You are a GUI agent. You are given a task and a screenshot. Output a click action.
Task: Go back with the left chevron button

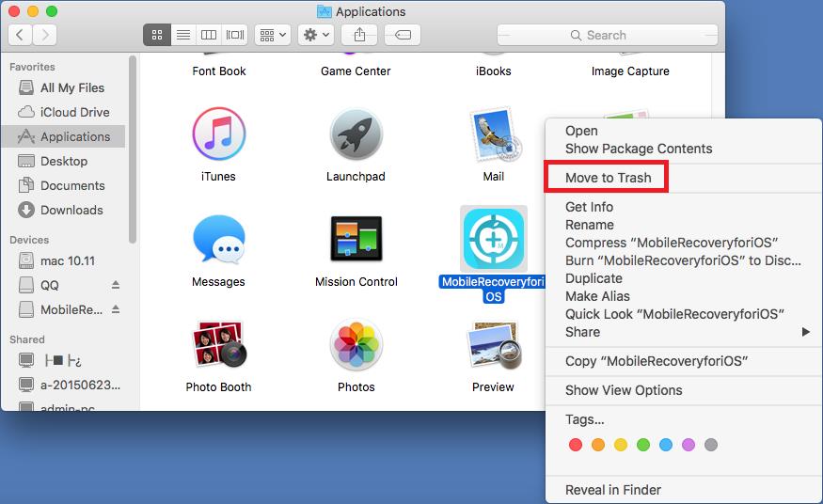tap(20, 35)
